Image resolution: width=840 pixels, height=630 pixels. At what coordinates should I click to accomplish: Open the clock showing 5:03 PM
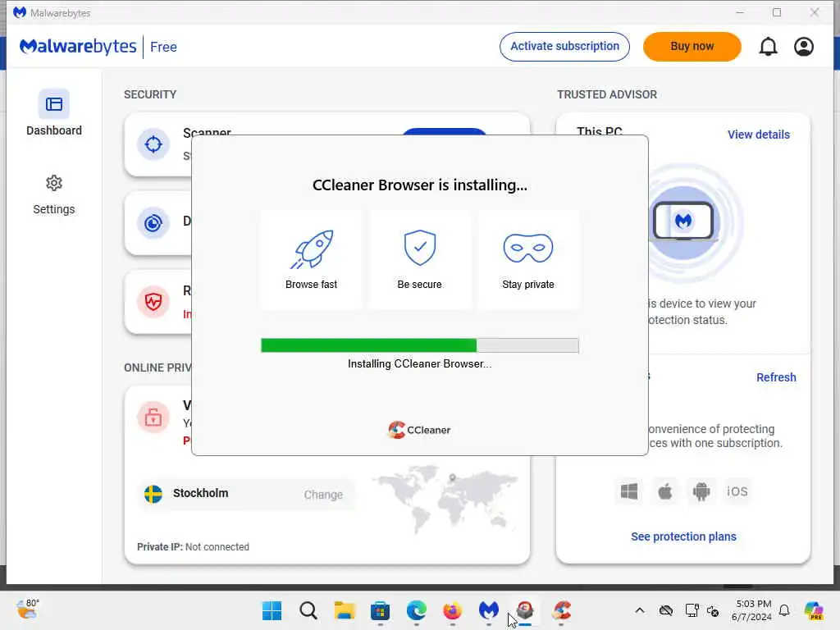752,610
